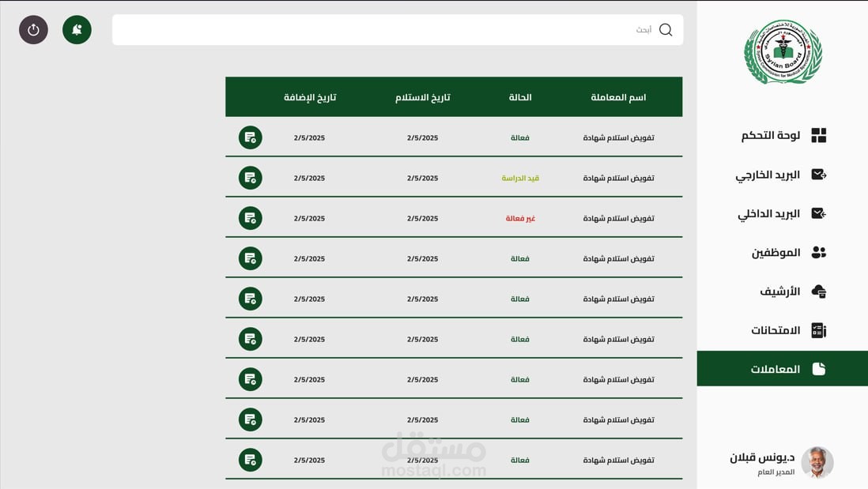Click the profile photo of د.يونس قبلان

[x=817, y=462]
